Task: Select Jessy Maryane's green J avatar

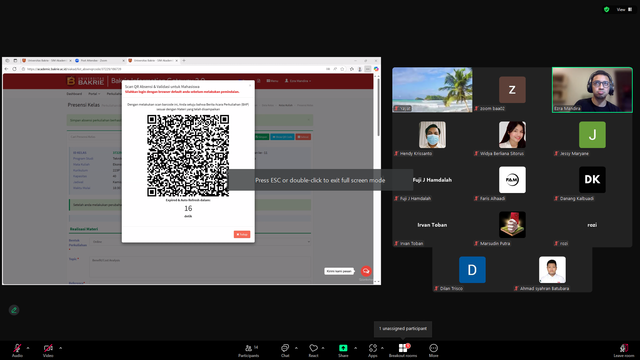Action: click(592, 135)
